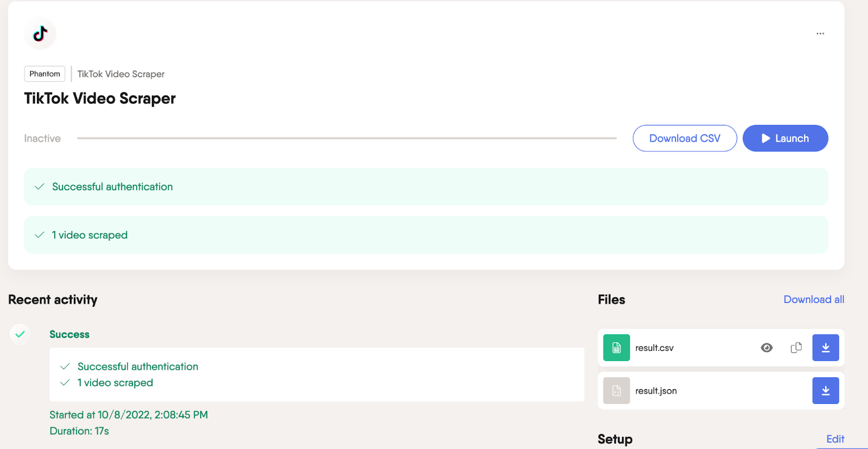Viewport: 868px width, 449px height.
Task: Click the green Success check circle
Action: (x=20, y=334)
